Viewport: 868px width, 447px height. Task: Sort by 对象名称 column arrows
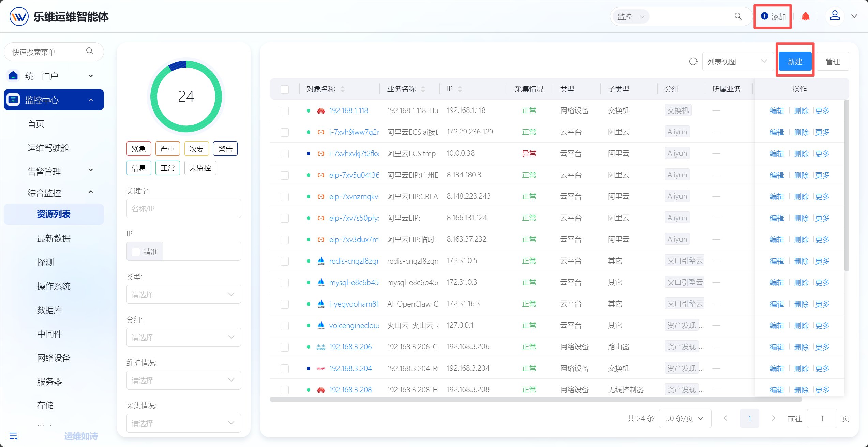point(343,89)
